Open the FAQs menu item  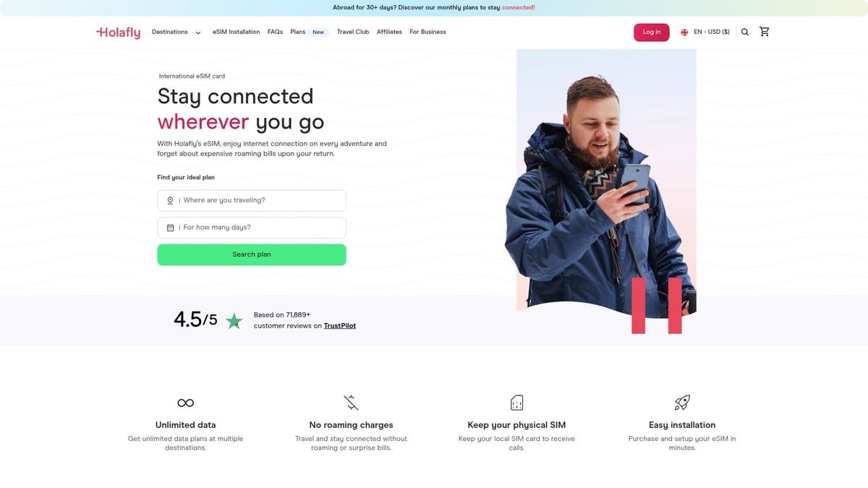coord(275,32)
